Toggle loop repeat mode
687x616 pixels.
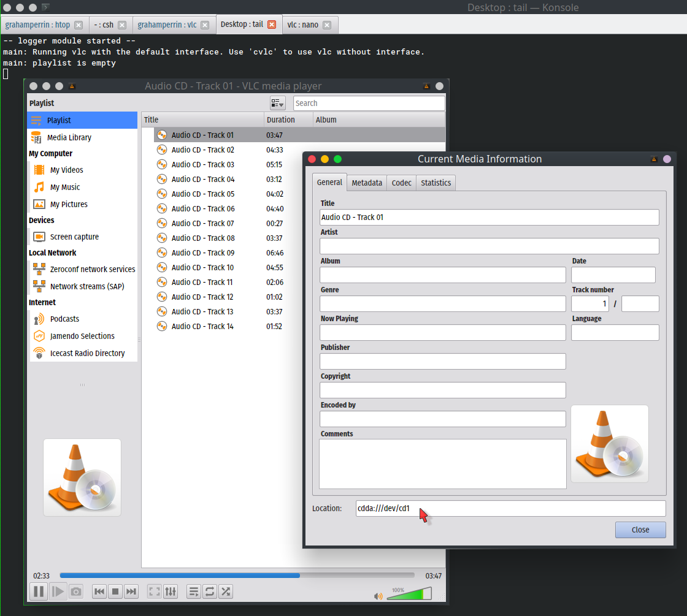tap(210, 591)
